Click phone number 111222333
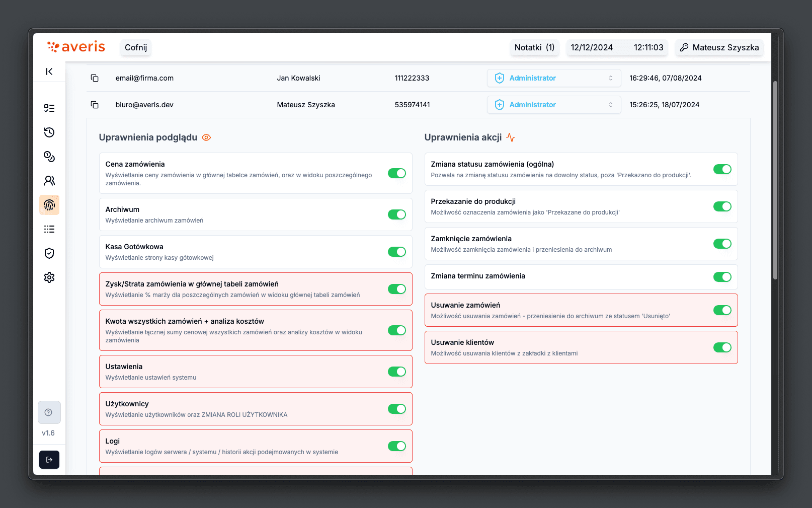The height and width of the screenshot is (508, 812). [x=412, y=78]
